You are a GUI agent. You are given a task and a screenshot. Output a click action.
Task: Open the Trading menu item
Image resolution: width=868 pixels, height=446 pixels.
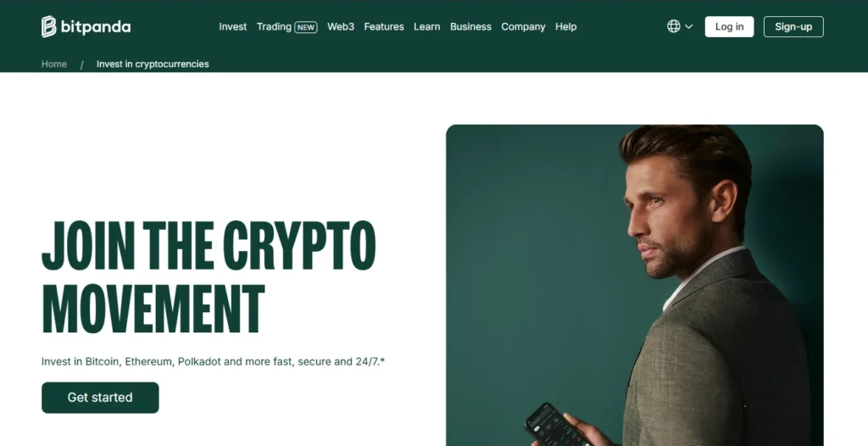tap(274, 26)
